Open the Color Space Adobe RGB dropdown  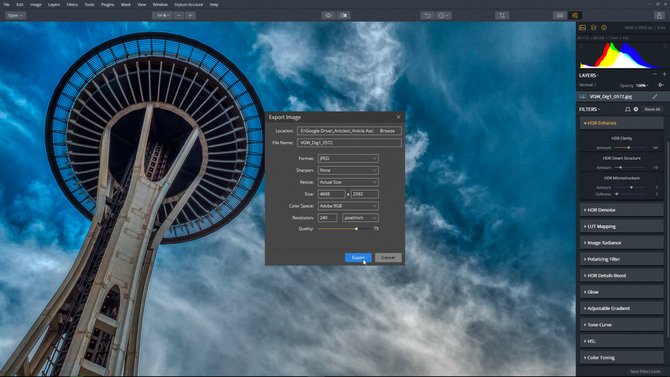(348, 206)
